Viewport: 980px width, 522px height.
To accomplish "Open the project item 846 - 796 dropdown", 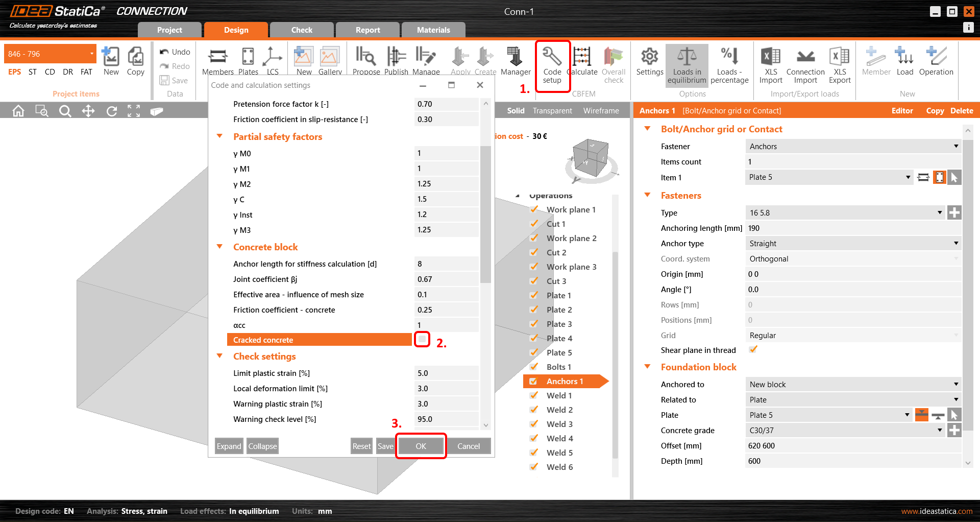I will (x=50, y=54).
